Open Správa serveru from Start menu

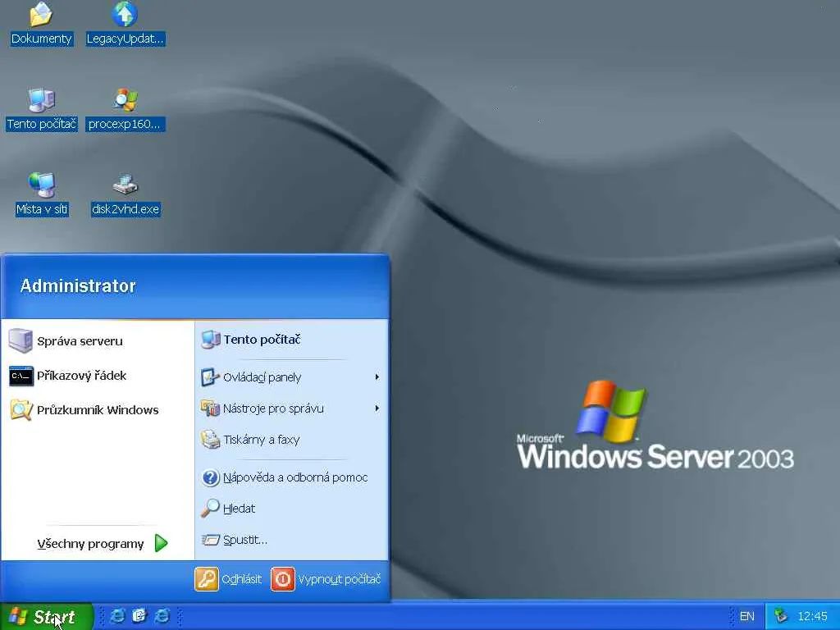pyautogui.click(x=98, y=341)
